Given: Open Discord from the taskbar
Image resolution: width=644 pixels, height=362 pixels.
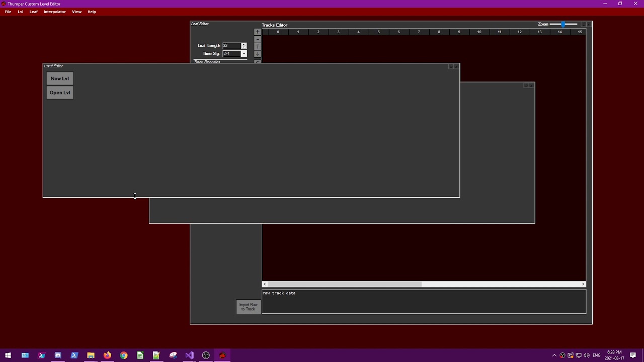Looking at the screenshot, I should click(x=58, y=355).
